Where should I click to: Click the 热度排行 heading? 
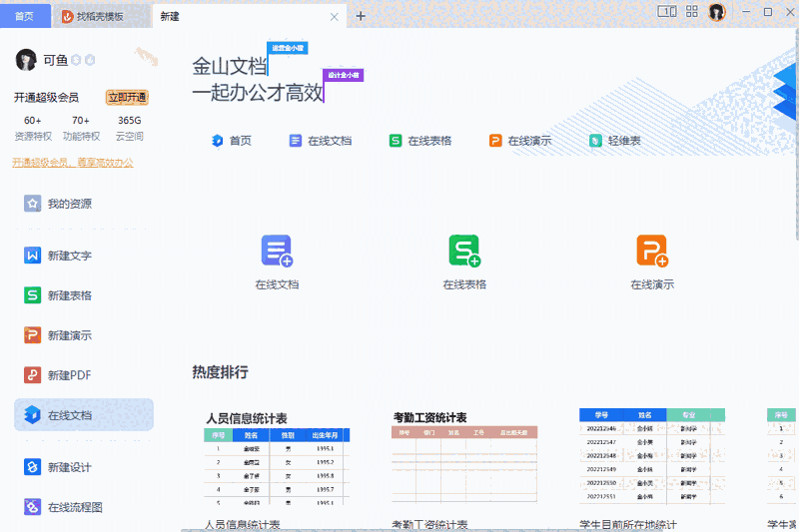[220, 372]
